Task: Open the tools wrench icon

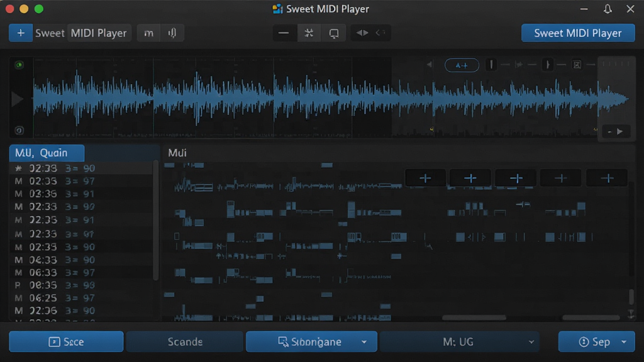Action: [x=309, y=33]
